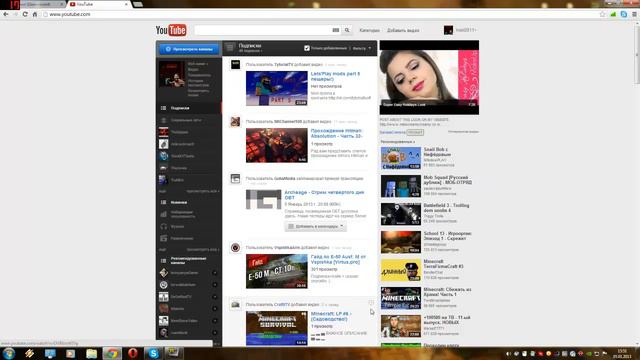640x360 pixels.
Task: Click the Добавить видео link
Action: point(403,31)
